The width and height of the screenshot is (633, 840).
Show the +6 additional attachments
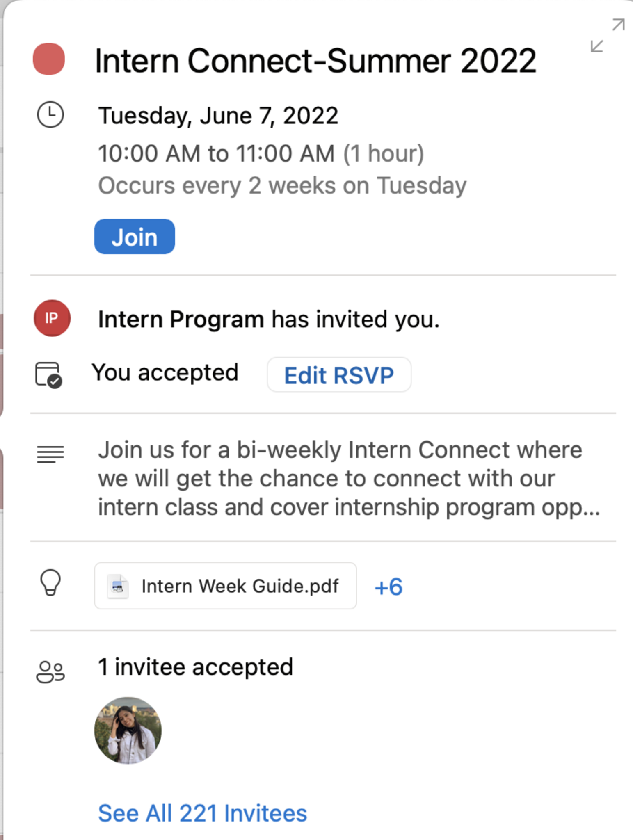(388, 587)
